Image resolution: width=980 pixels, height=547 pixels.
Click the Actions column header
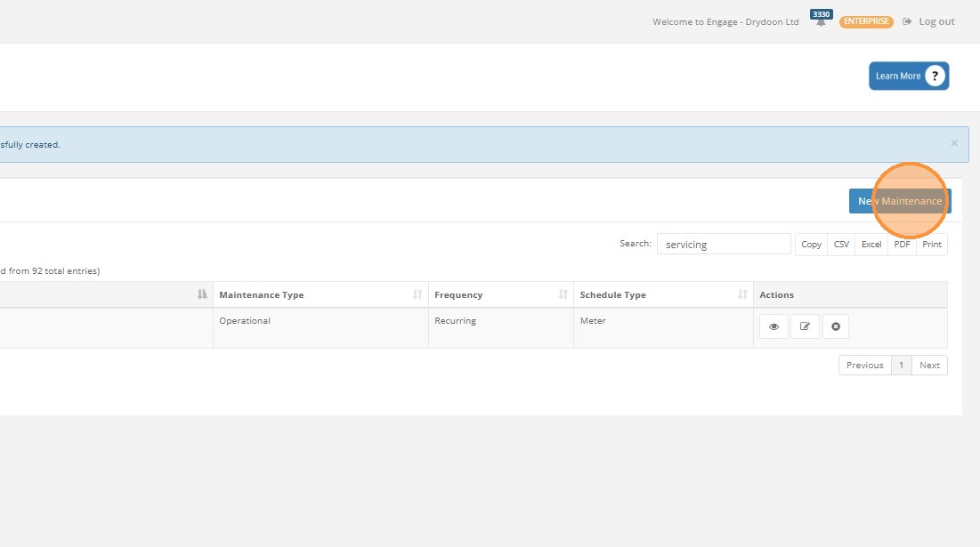pyautogui.click(x=850, y=294)
